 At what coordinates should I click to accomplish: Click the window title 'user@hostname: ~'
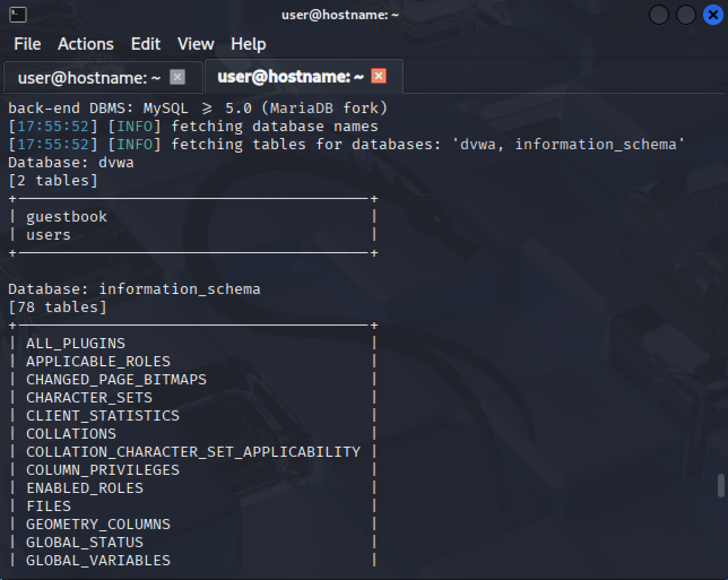340,15
